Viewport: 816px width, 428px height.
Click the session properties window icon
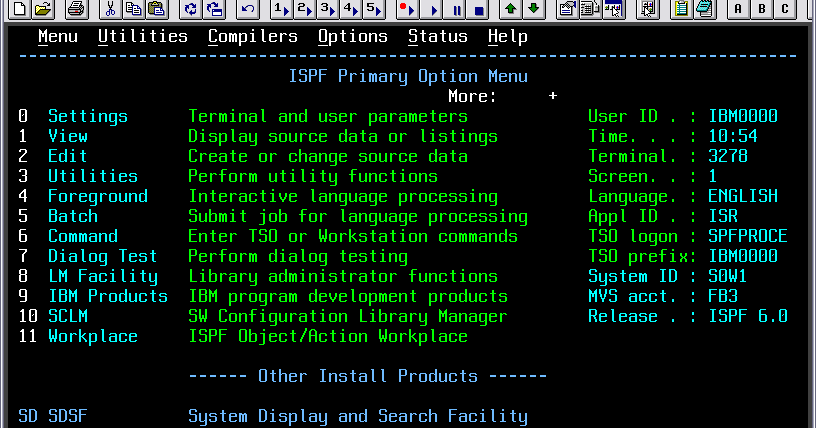pos(567,8)
